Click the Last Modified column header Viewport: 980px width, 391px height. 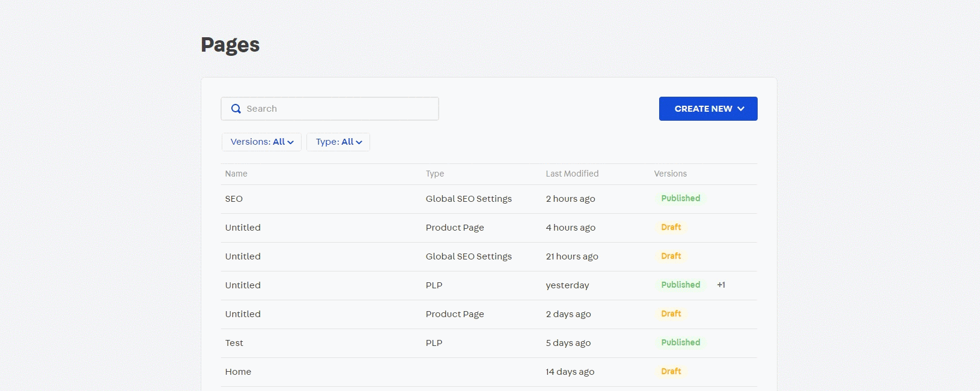(x=572, y=174)
